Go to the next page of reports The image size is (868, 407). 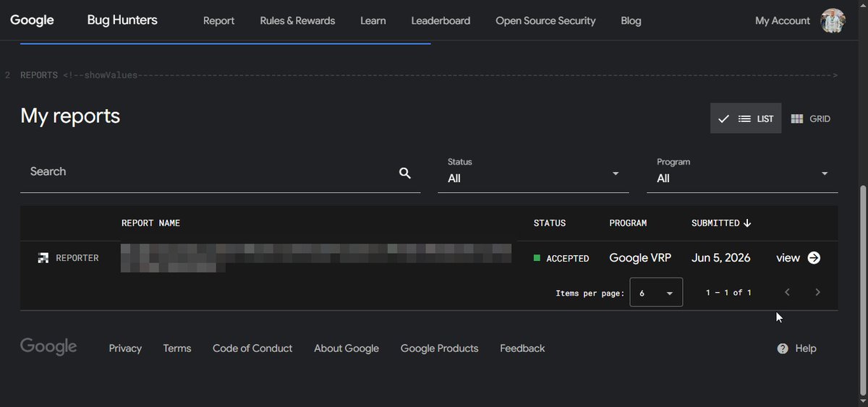pos(817,292)
